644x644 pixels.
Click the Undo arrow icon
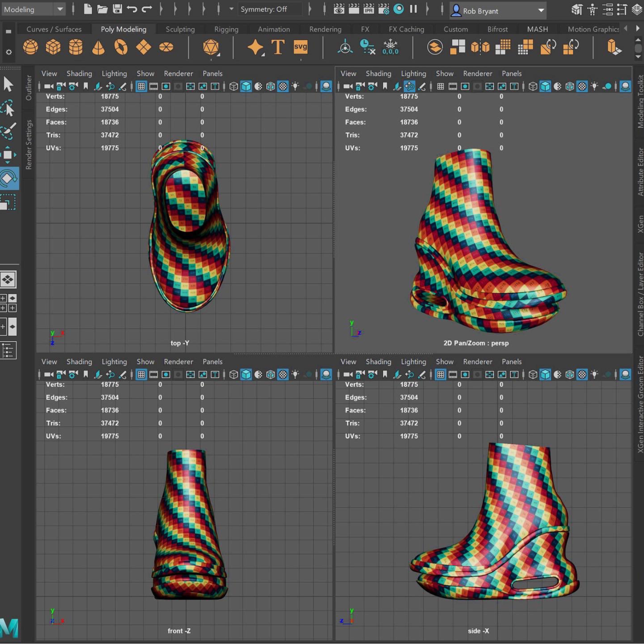(x=132, y=9)
